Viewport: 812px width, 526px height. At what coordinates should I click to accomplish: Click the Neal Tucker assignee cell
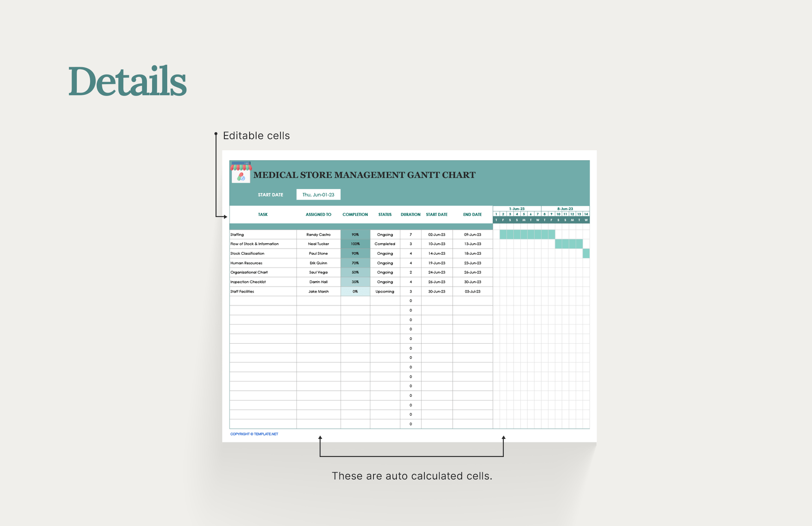(x=318, y=244)
